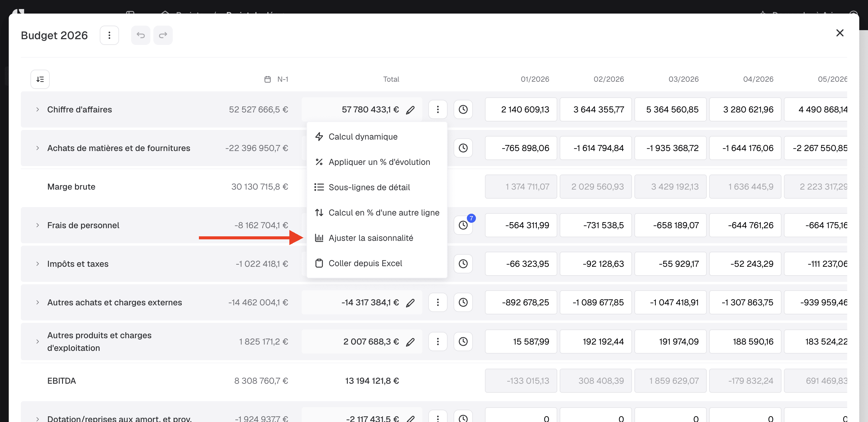The image size is (868, 422).
Task: Open the clock history for Achats de matières
Action: tap(463, 148)
